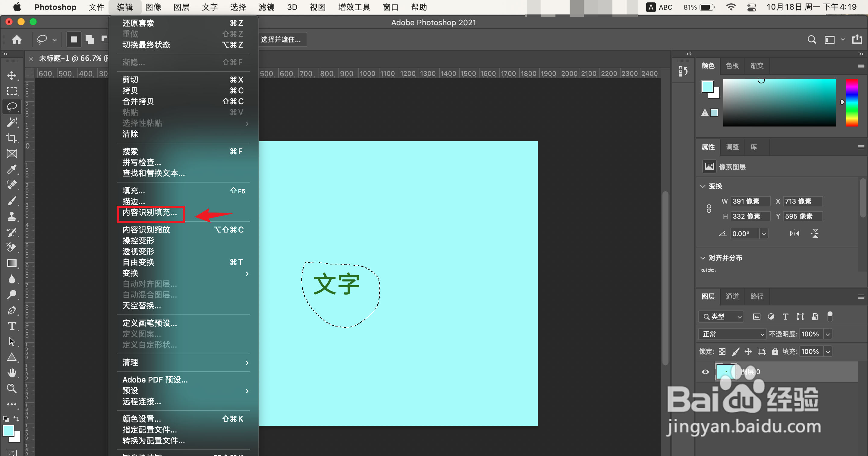
Task: Select the Zoom tool in toolbar
Action: (x=12, y=388)
